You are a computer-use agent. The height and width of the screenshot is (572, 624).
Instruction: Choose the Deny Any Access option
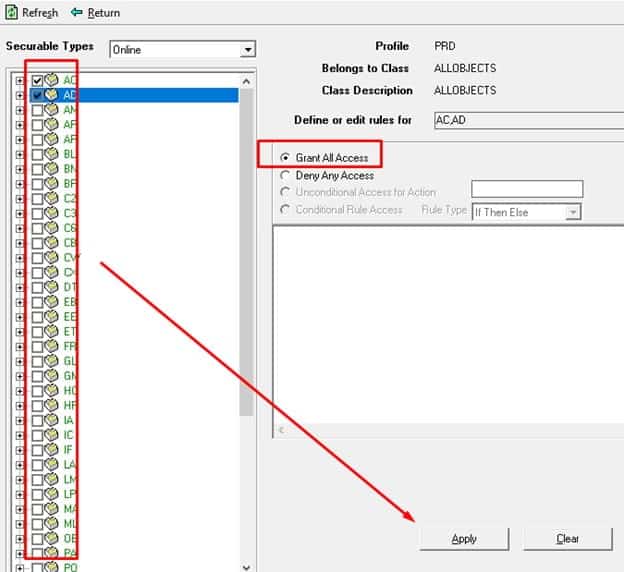(x=285, y=175)
